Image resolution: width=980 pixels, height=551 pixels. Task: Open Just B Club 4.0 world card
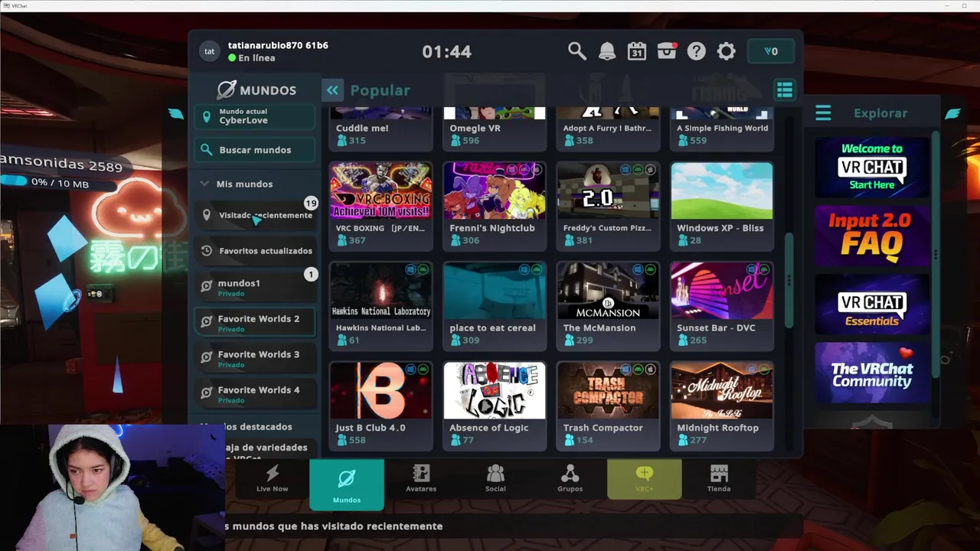tap(381, 406)
